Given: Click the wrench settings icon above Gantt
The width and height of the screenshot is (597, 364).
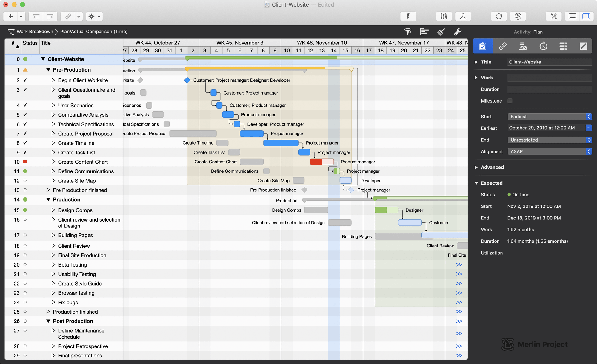Looking at the screenshot, I should tap(458, 32).
